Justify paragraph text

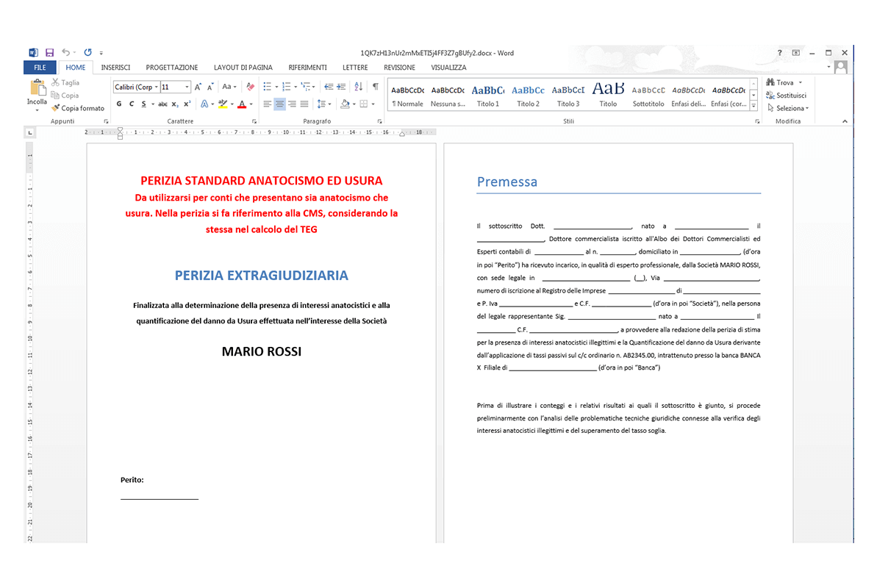(x=304, y=104)
